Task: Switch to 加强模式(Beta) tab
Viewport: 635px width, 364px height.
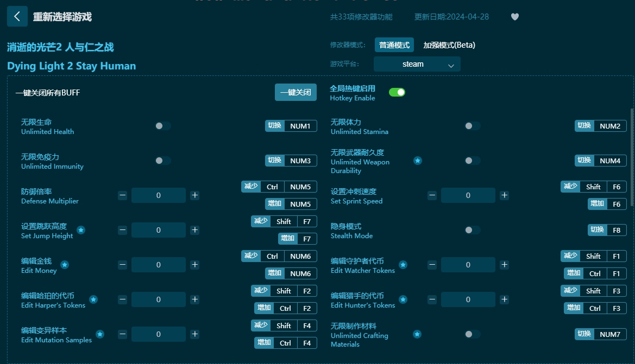Action: tap(449, 45)
